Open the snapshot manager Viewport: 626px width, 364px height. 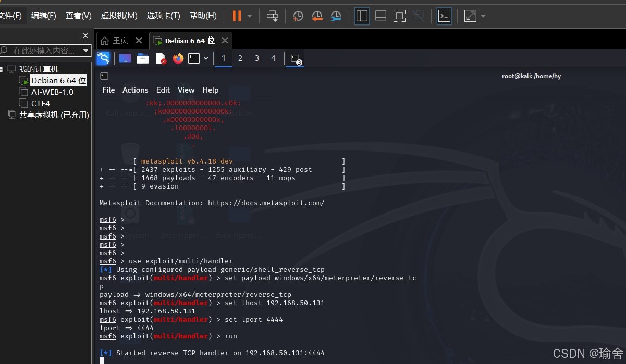(x=336, y=16)
